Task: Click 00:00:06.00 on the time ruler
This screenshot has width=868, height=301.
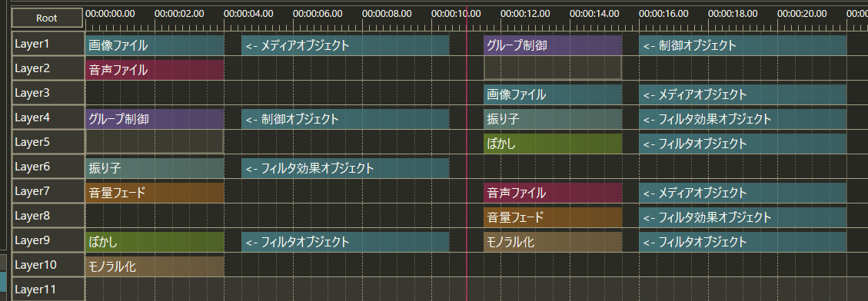Action: (318, 13)
